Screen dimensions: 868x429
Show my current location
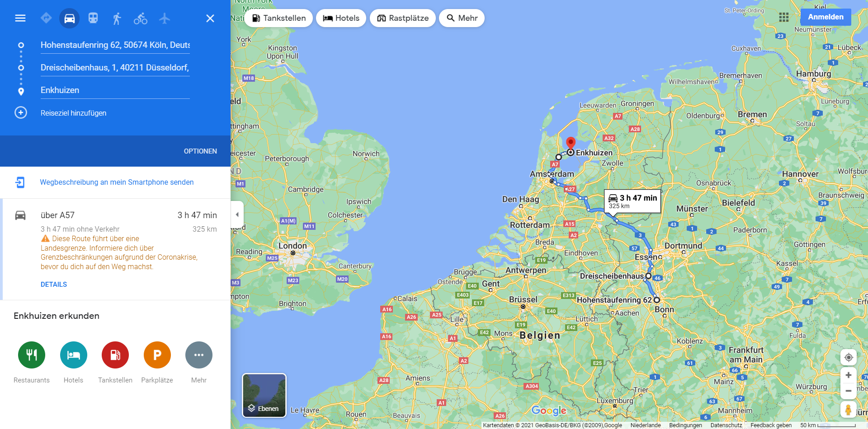(x=849, y=357)
